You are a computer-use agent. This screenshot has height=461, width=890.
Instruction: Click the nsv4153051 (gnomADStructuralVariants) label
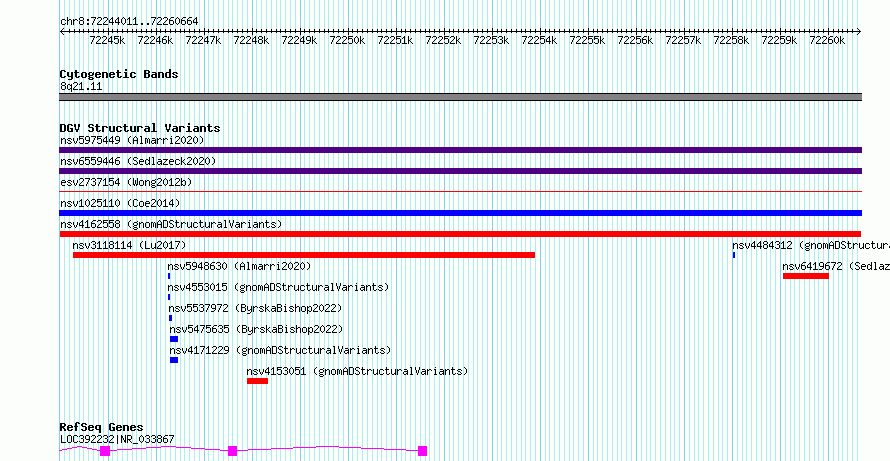(357, 371)
